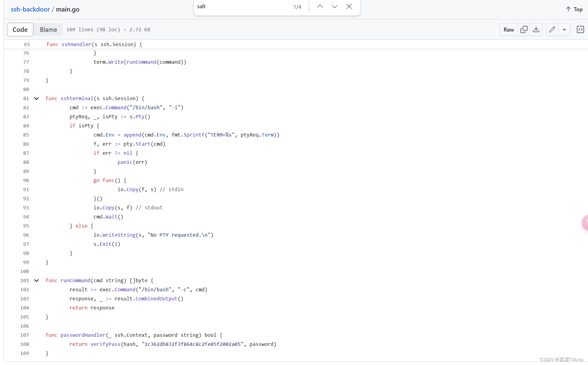Go to previous search match arrow
Image resolution: width=588 pixels, height=365 pixels.
(x=320, y=6)
